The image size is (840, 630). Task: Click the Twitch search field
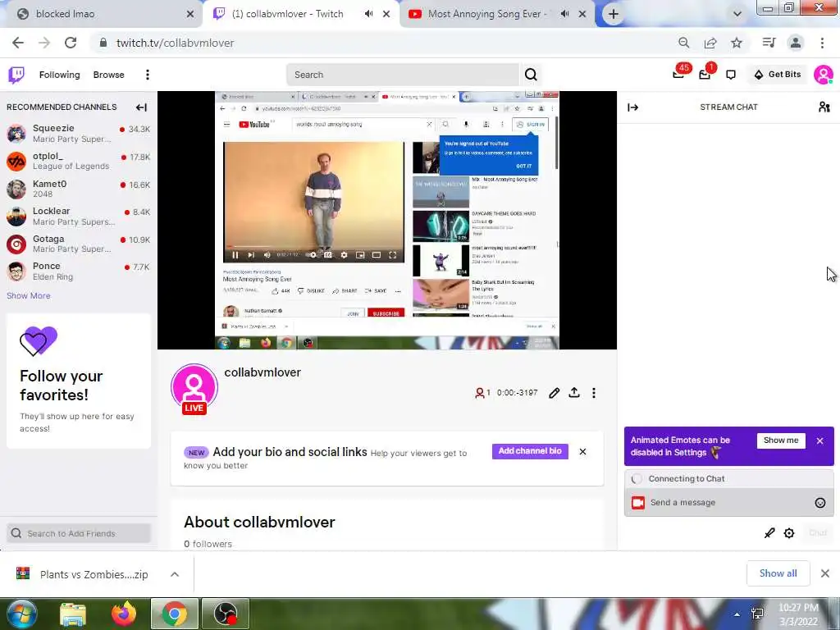pyautogui.click(x=403, y=75)
